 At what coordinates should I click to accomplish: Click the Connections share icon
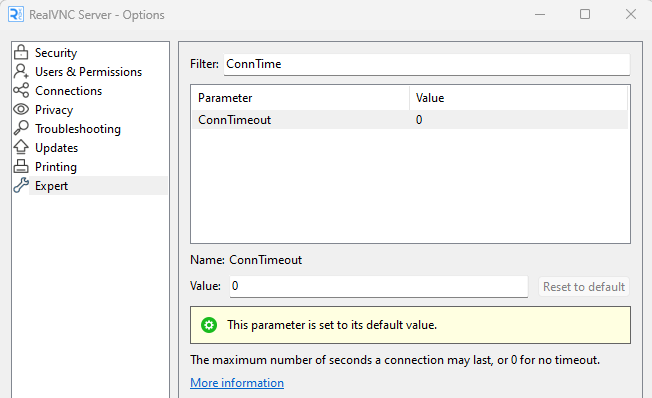pos(21,90)
